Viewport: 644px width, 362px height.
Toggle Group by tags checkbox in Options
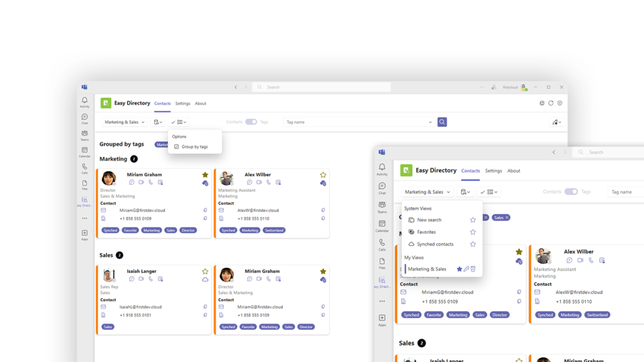point(177,146)
